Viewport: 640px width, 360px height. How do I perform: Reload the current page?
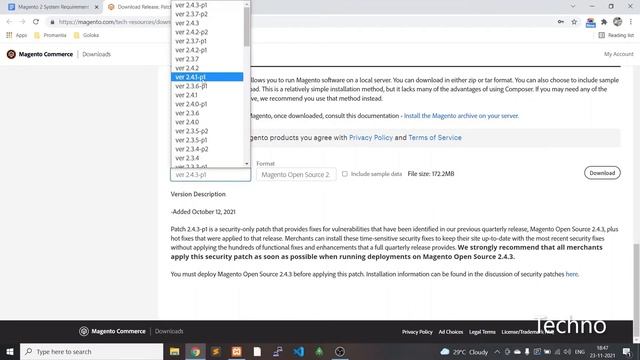coord(36,22)
